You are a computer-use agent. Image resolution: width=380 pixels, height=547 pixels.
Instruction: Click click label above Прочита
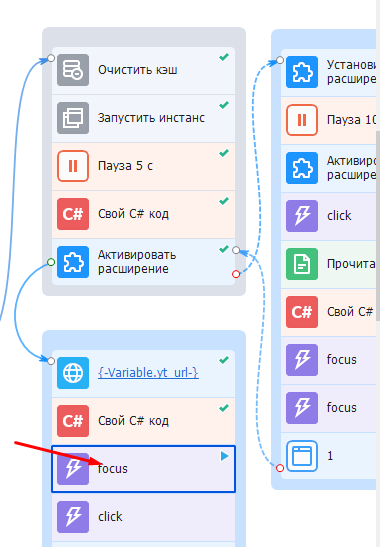click(x=339, y=216)
